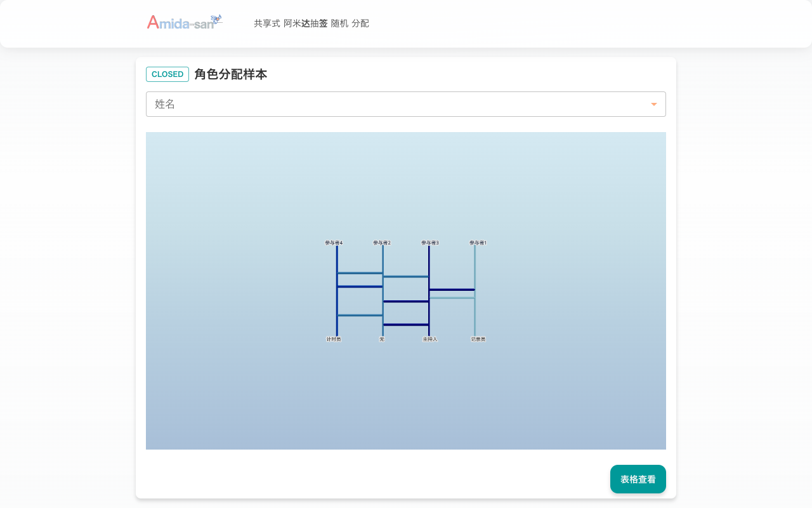
Task: Click the 角色分配样本 title heading
Action: tap(230, 74)
